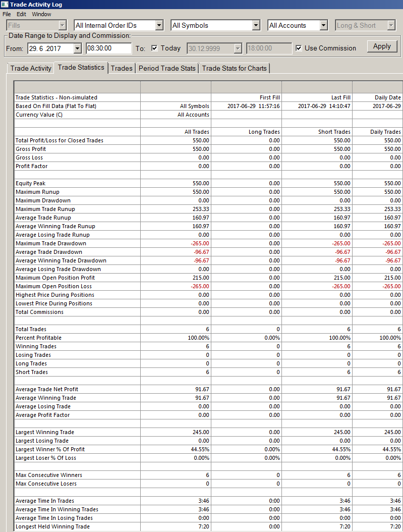
Task: Open the Edit menu
Action: click(21, 14)
